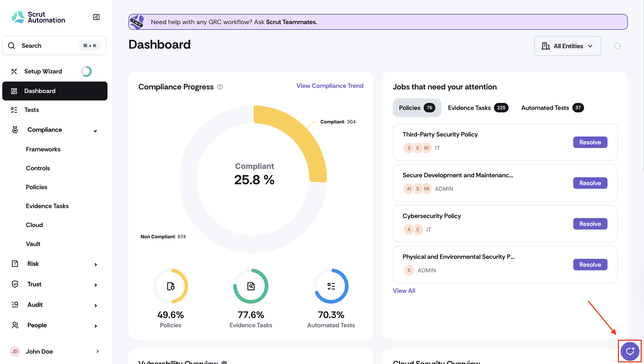644x364 pixels.
Task: Resolve the Cybersecurity Policy job
Action: tap(590, 224)
